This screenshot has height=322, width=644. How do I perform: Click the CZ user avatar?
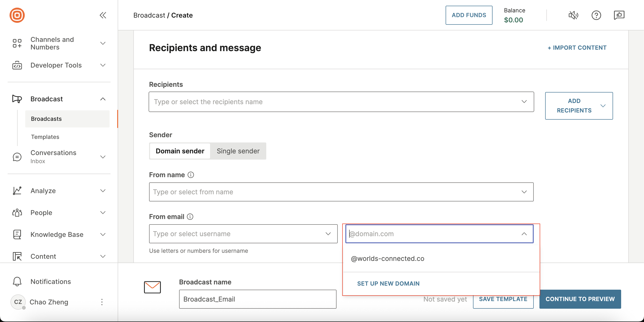tap(18, 302)
